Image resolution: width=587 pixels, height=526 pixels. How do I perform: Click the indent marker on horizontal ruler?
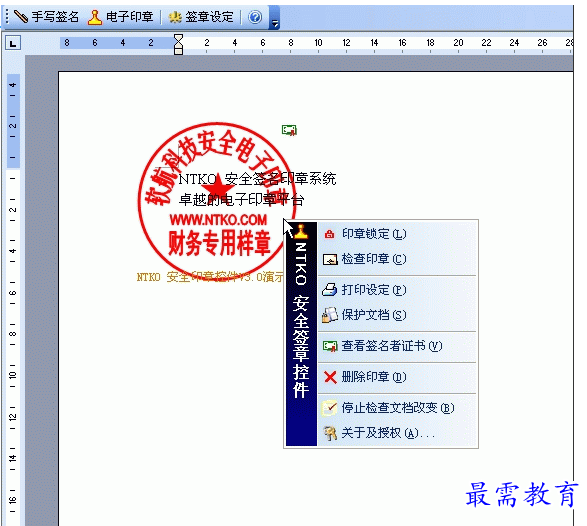(x=179, y=44)
